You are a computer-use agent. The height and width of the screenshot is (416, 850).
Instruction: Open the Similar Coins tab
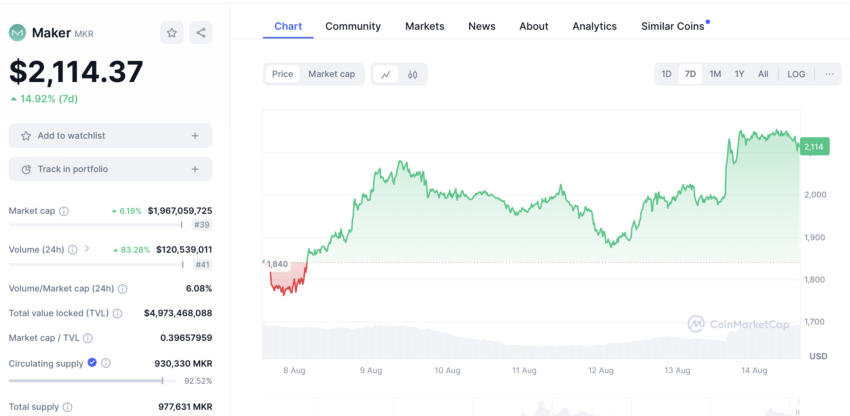pyautogui.click(x=673, y=26)
